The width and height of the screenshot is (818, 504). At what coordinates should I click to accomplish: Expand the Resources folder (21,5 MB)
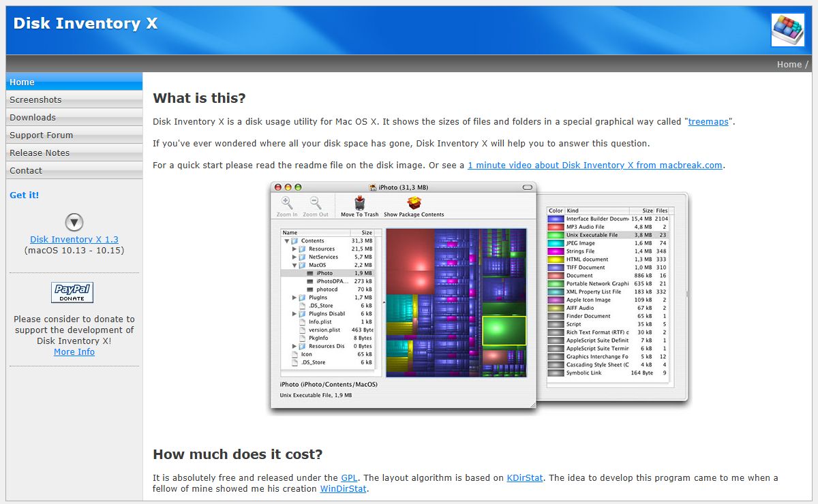(x=294, y=249)
